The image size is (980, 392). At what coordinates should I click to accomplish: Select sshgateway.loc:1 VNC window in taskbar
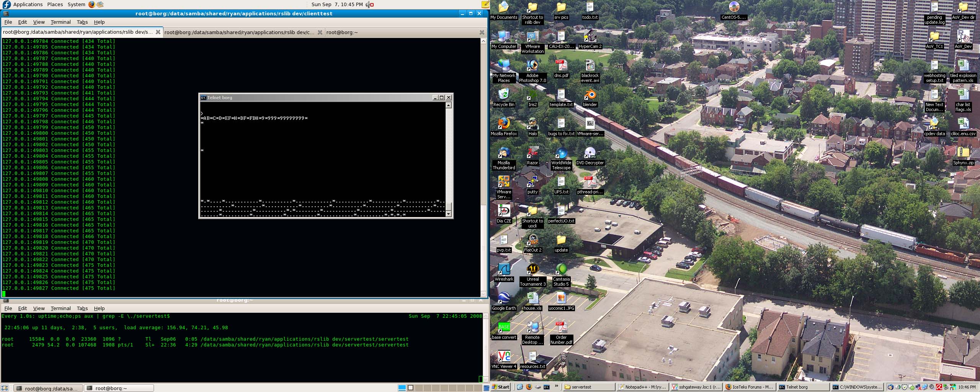(x=697, y=387)
